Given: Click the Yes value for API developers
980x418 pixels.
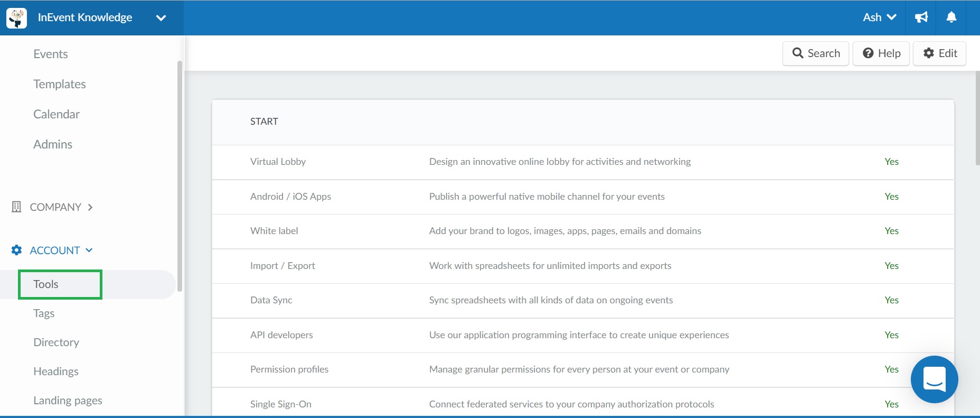Looking at the screenshot, I should (892, 335).
